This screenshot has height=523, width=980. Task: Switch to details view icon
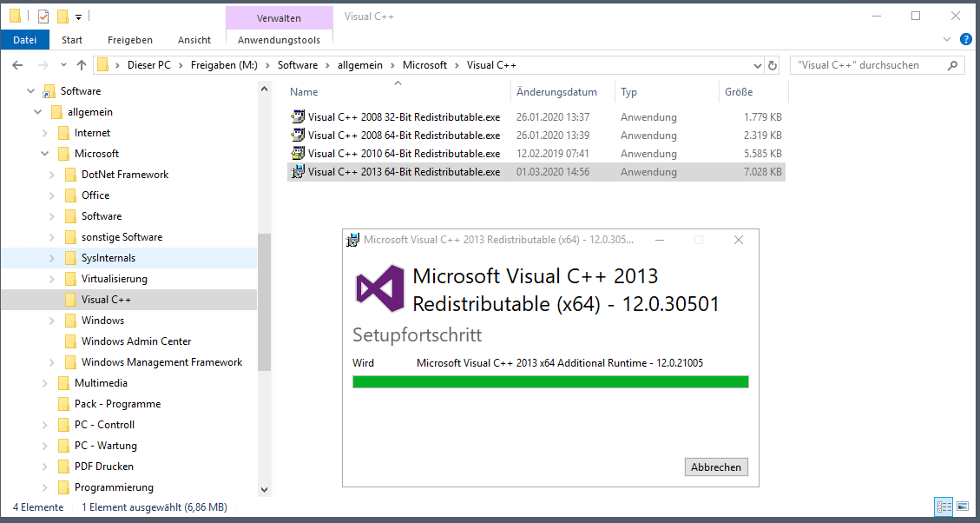pos(944,507)
